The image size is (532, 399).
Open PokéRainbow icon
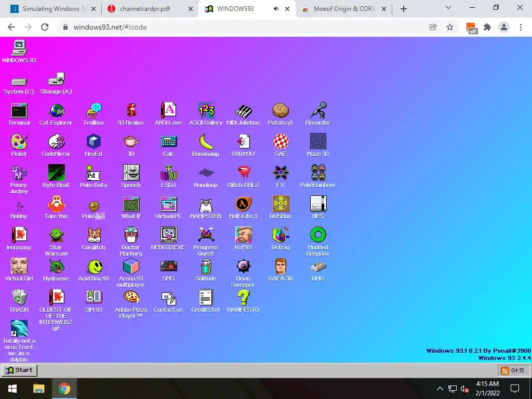point(318,177)
